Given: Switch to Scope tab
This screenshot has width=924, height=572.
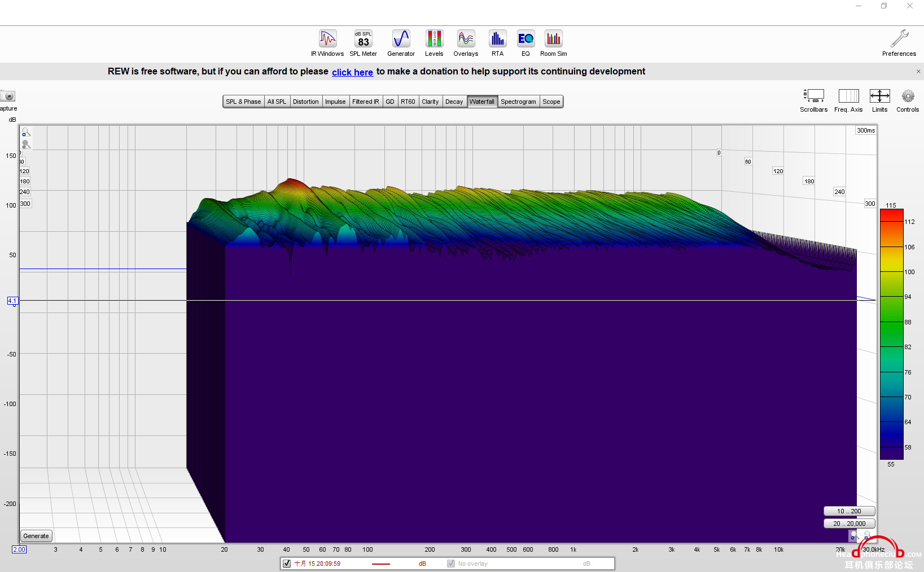Looking at the screenshot, I should click(x=551, y=102).
